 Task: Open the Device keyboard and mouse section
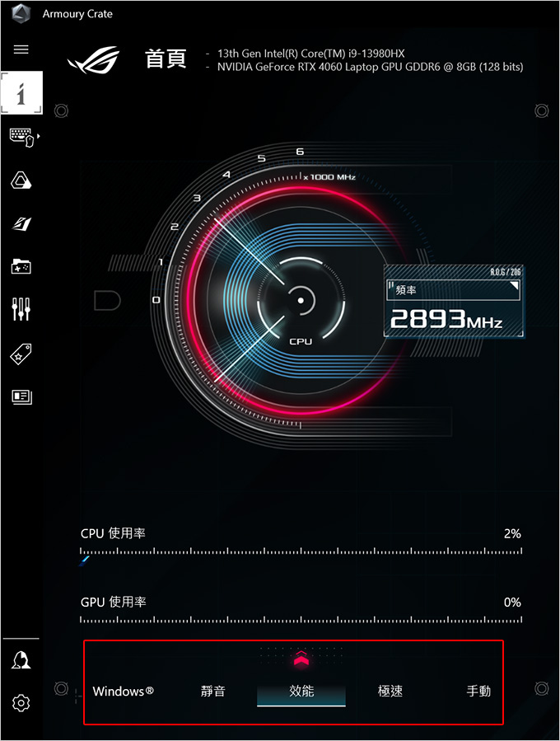pyautogui.click(x=22, y=137)
